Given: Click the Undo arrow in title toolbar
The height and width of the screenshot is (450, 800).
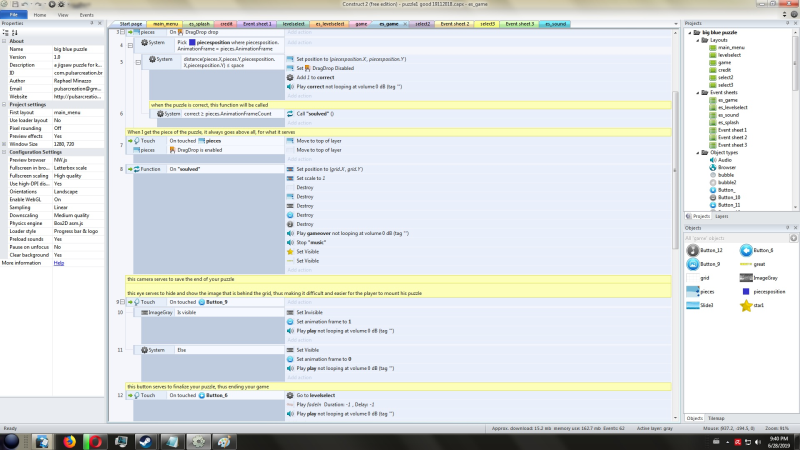Looking at the screenshot, I should 26,4.
